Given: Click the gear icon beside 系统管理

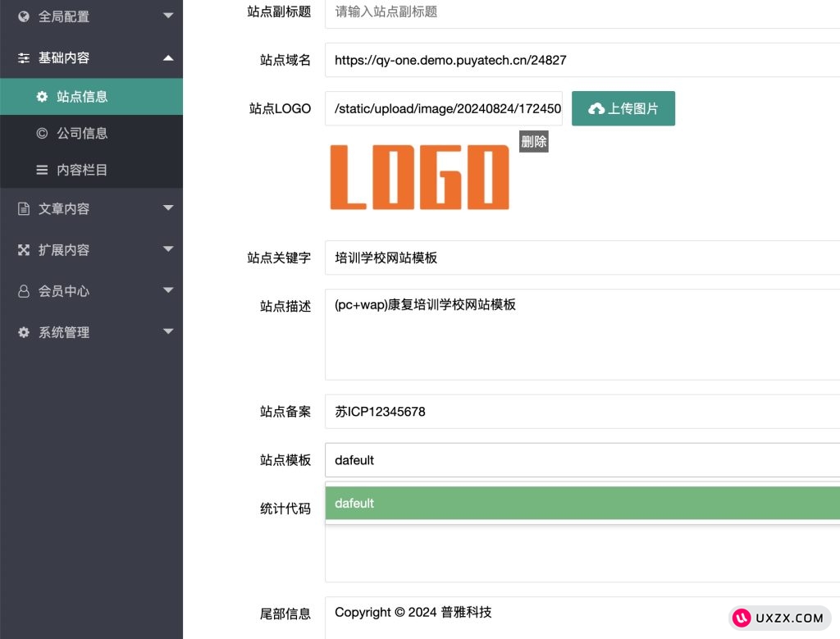Looking at the screenshot, I should click(x=24, y=332).
